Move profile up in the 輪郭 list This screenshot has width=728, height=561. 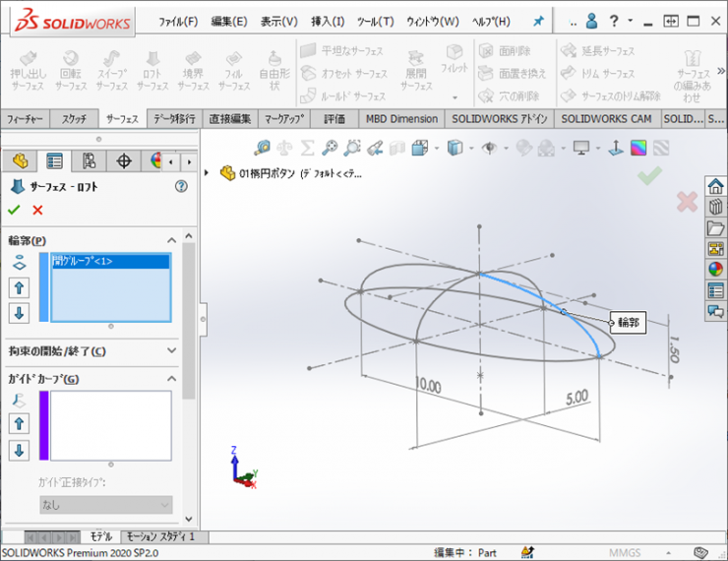pyautogui.click(x=20, y=287)
